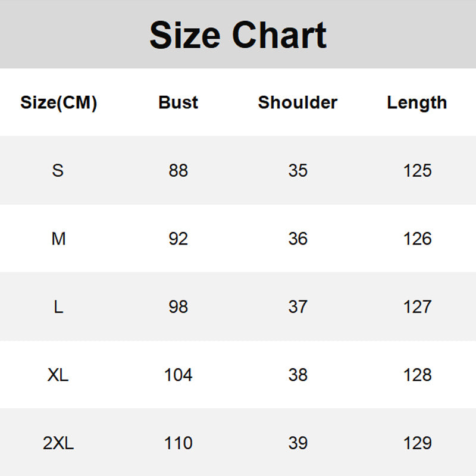The width and height of the screenshot is (476, 476).
Task: Click bust value 88
Action: 178,171
